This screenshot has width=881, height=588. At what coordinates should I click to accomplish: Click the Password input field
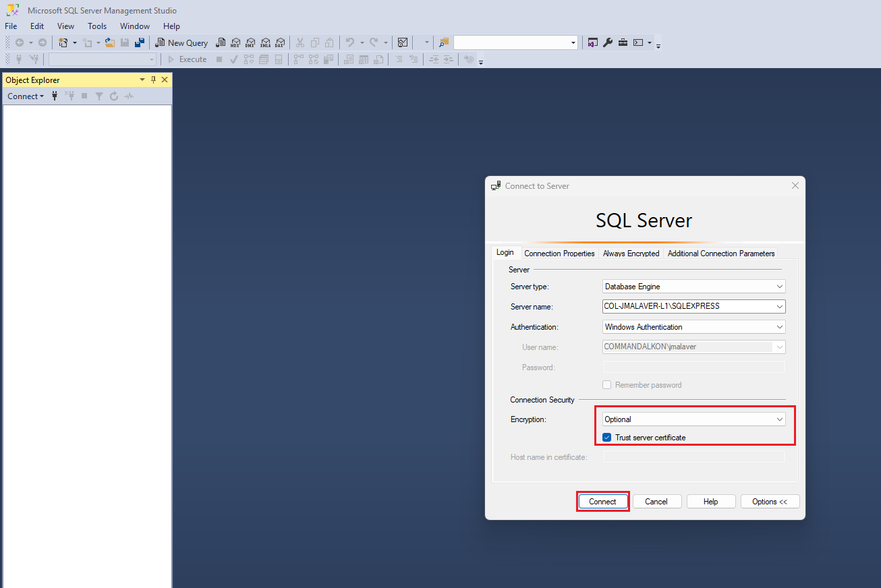(693, 367)
